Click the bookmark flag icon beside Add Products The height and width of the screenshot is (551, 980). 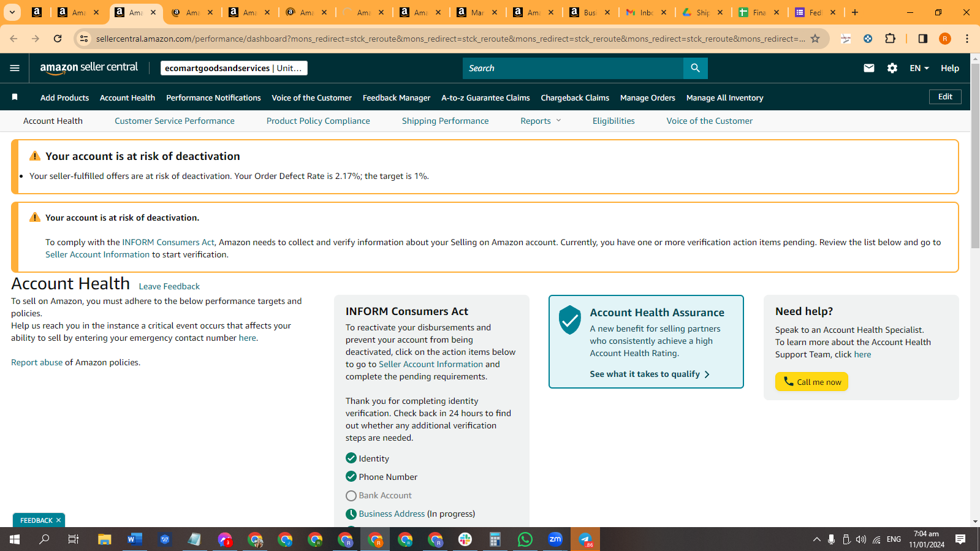(x=15, y=97)
